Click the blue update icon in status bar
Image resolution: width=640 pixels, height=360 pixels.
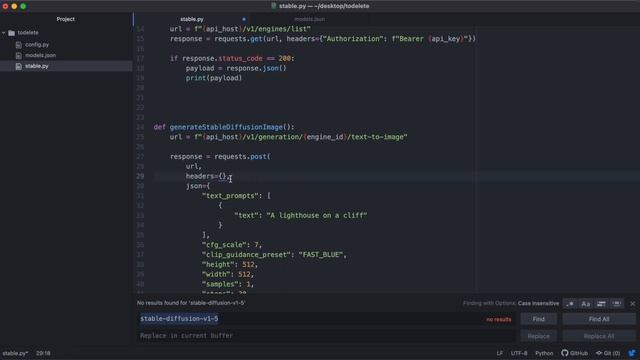tap(632, 353)
